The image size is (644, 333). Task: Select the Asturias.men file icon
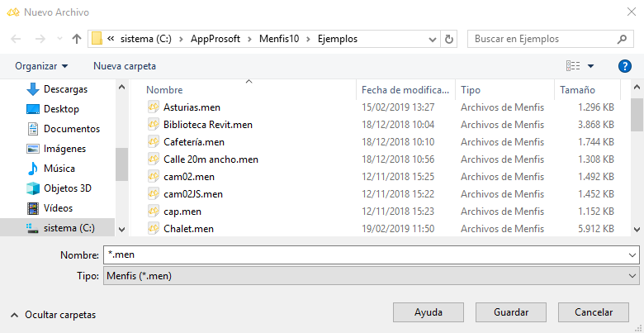coord(154,107)
